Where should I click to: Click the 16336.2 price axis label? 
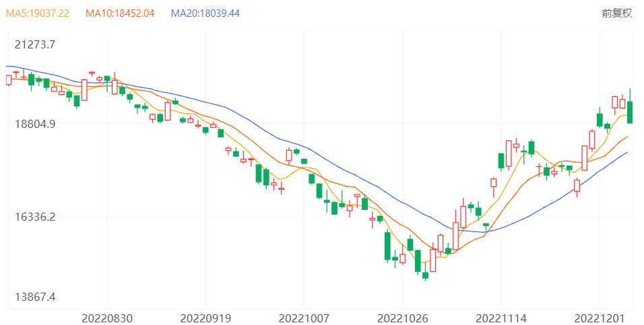35,216
